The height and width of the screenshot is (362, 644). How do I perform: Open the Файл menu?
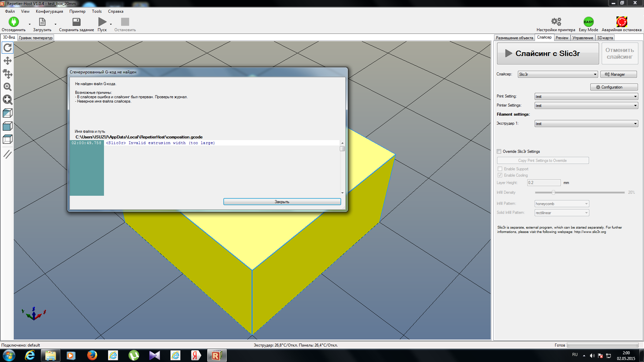[x=10, y=11]
